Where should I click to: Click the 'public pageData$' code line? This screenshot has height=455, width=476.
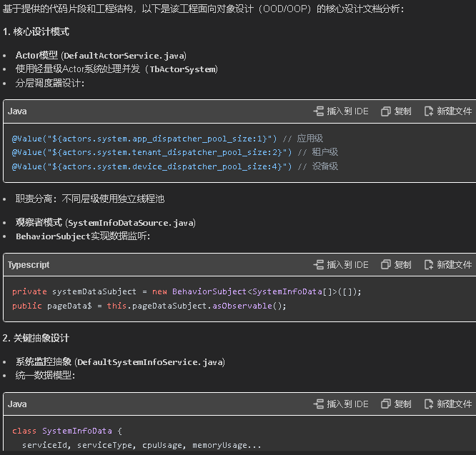tap(149, 306)
